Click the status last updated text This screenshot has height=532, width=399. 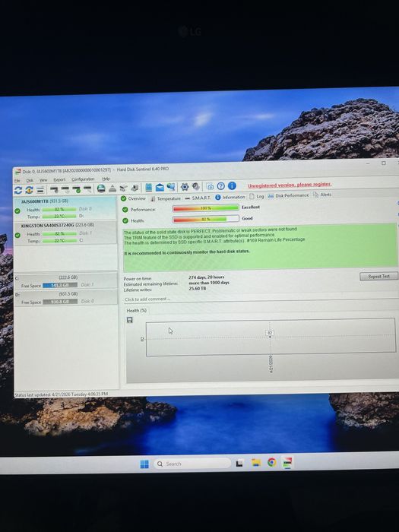pyautogui.click(x=62, y=394)
